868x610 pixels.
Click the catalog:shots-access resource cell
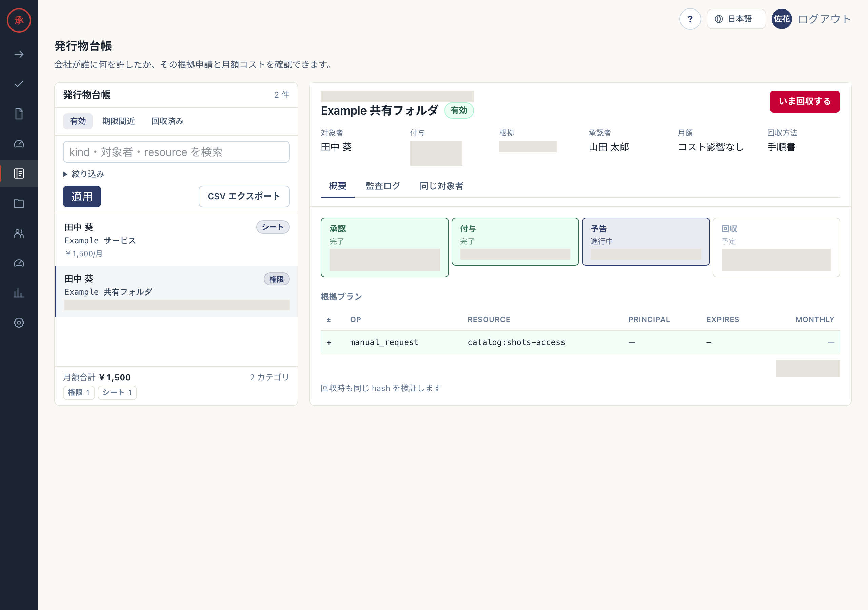pyautogui.click(x=516, y=342)
